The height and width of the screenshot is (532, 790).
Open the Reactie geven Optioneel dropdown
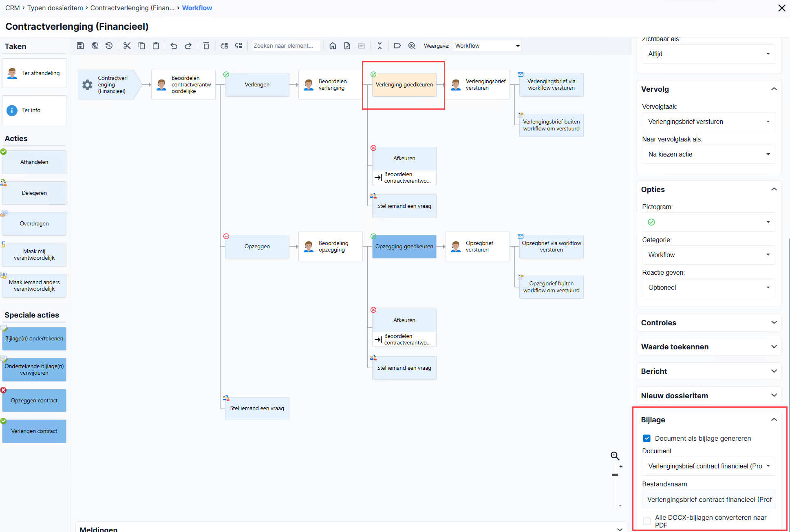click(709, 287)
